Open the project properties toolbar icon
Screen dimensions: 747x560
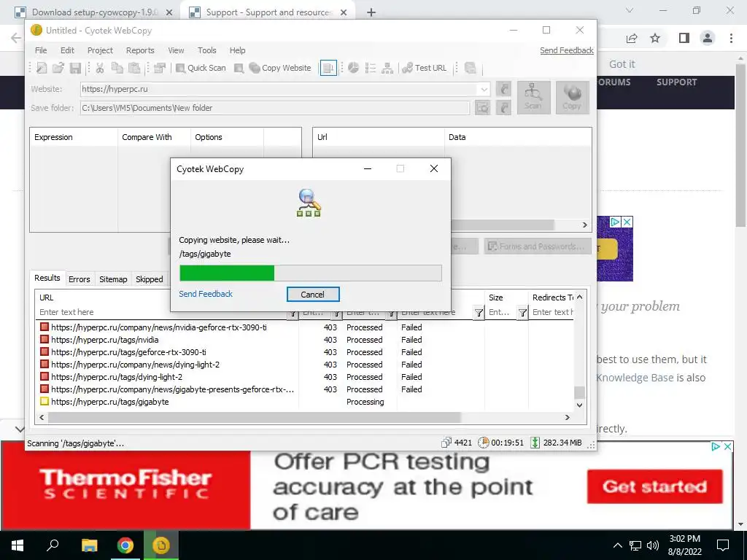tap(160, 68)
